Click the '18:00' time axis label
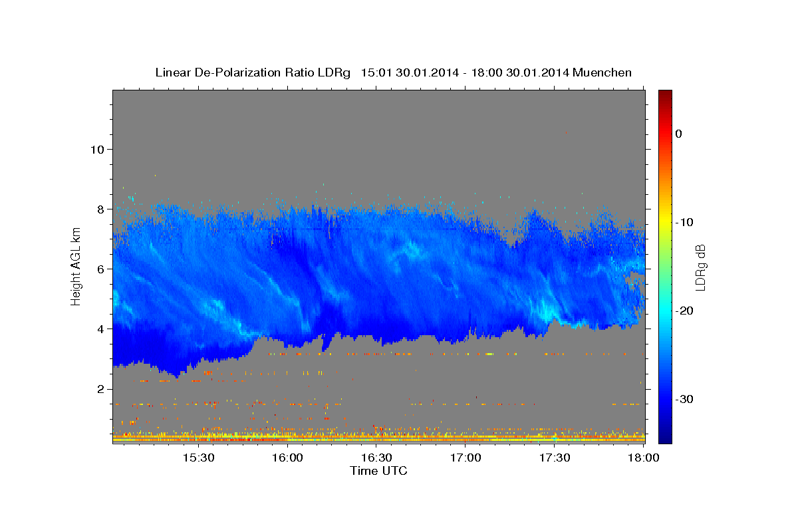This screenshot has height=532, width=798. pos(643,458)
